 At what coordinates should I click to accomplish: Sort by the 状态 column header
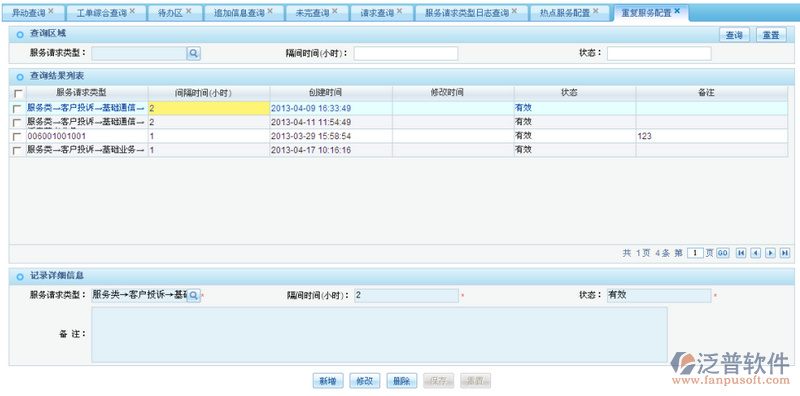pos(575,93)
